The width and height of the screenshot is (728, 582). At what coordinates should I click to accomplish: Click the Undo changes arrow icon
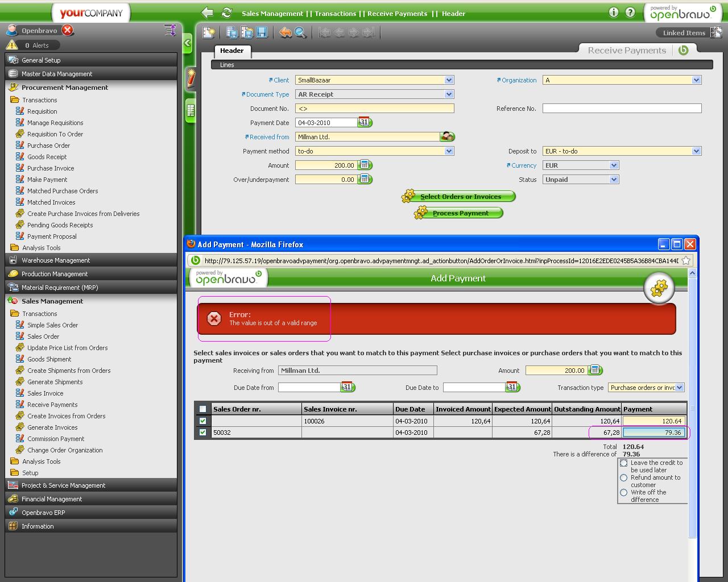tap(285, 32)
